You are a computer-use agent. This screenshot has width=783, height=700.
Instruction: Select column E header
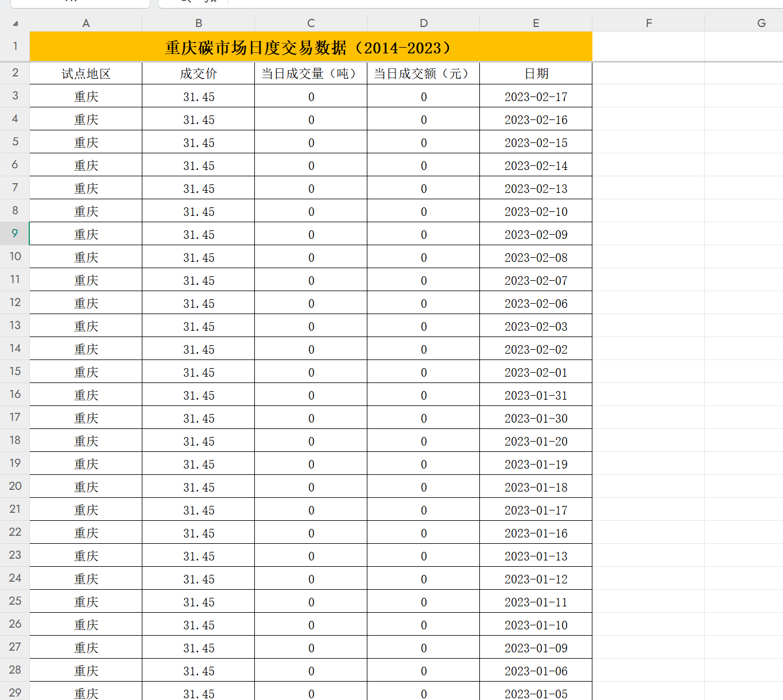[x=536, y=23]
